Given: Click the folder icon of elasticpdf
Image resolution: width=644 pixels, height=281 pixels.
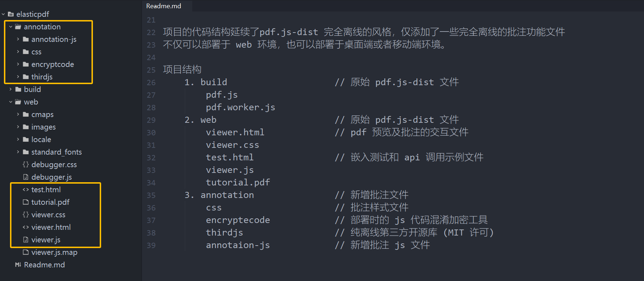Looking at the screenshot, I should coord(10,14).
